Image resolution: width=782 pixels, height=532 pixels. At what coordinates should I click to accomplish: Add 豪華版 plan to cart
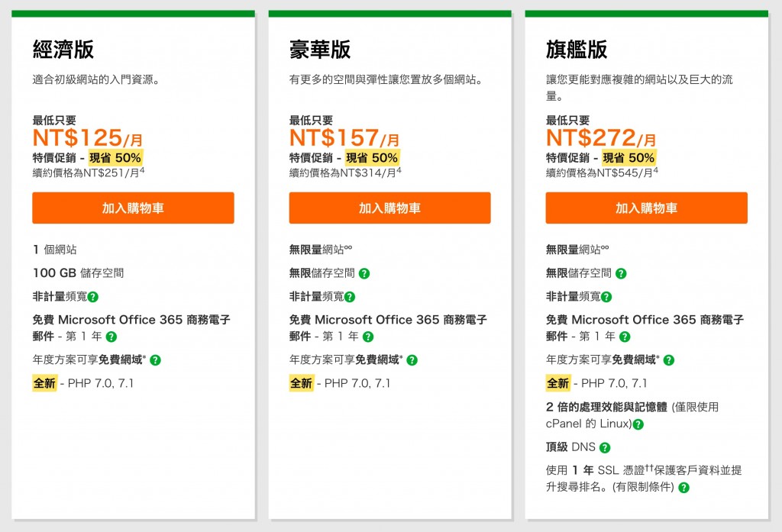coord(389,208)
